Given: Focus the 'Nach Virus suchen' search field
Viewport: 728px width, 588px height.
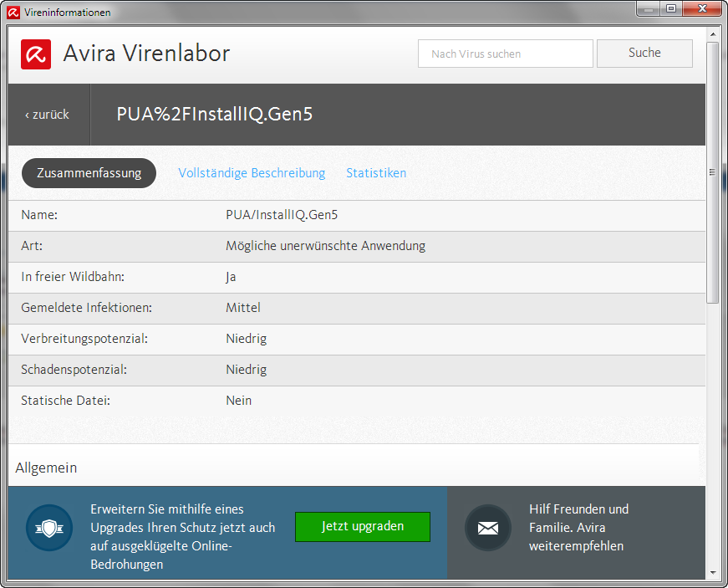Looking at the screenshot, I should point(505,54).
